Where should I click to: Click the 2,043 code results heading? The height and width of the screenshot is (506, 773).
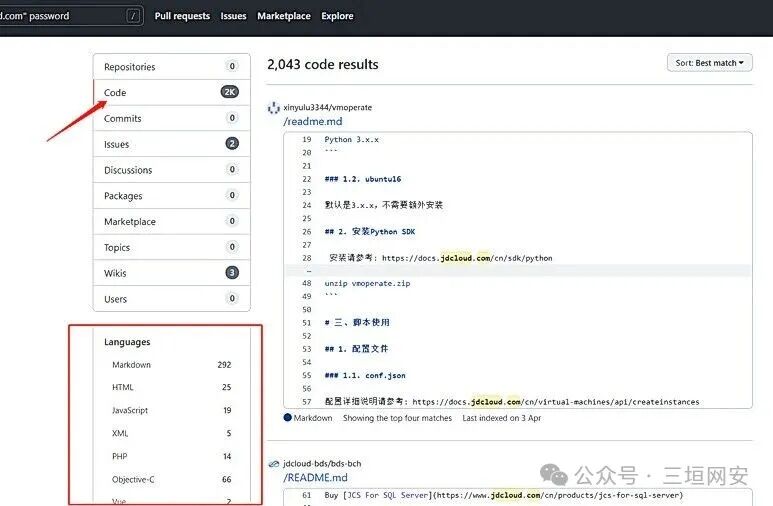tap(323, 64)
